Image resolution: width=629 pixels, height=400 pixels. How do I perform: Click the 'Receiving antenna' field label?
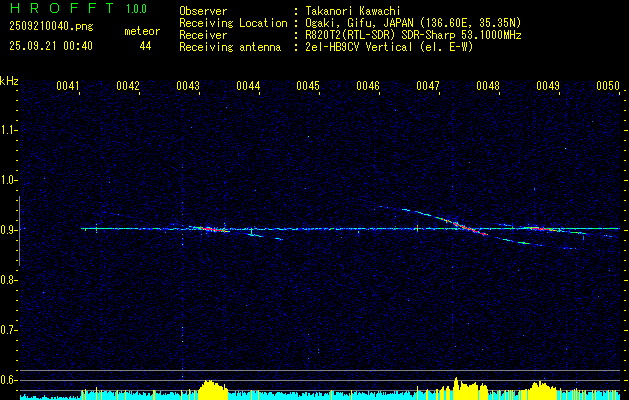click(230, 47)
